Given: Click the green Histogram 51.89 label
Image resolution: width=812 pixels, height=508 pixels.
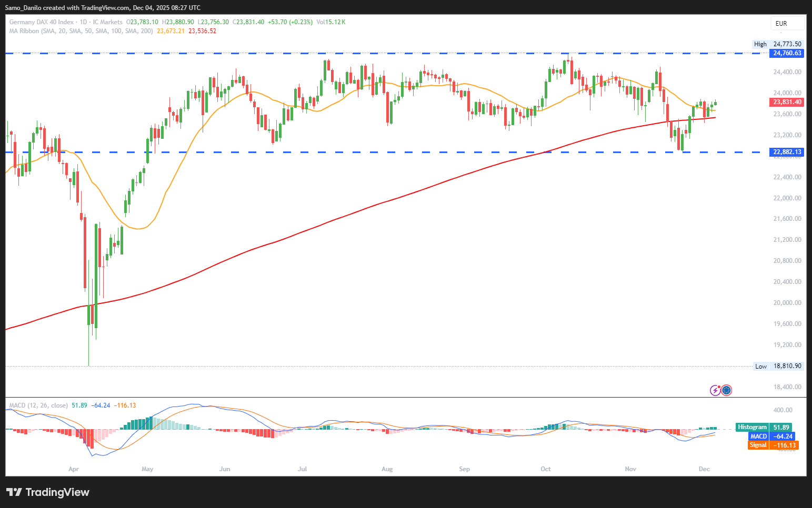Looking at the screenshot, I should coord(764,428).
